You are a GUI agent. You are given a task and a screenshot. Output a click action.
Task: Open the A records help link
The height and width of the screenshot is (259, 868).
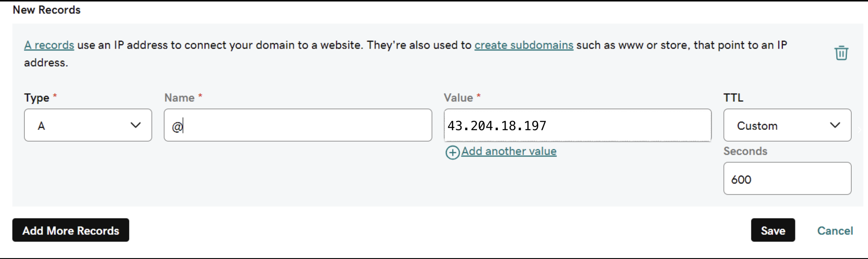49,45
